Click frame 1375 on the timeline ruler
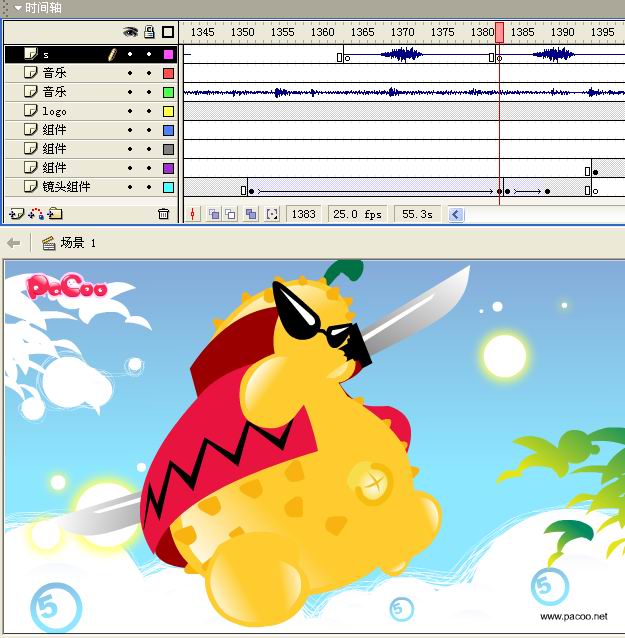The width and height of the screenshot is (625, 638). point(442,32)
